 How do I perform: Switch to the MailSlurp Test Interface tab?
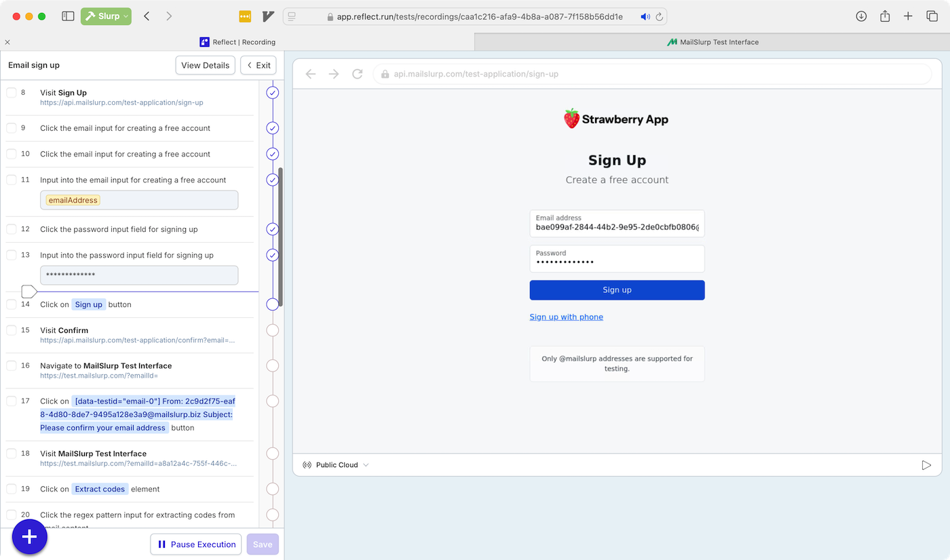[x=712, y=41]
